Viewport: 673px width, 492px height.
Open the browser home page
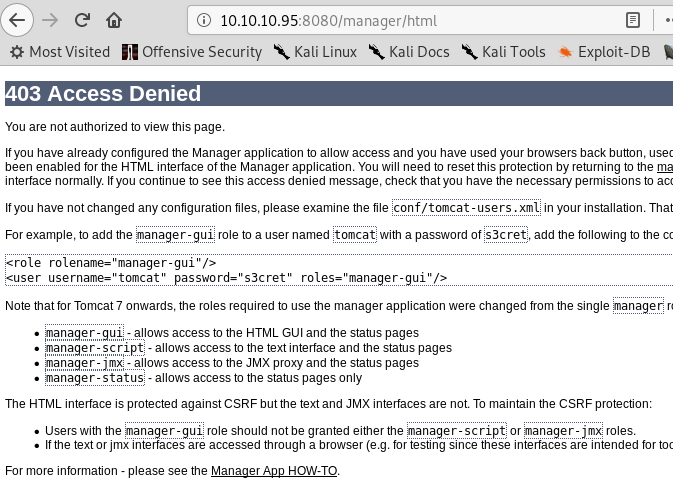click(114, 20)
